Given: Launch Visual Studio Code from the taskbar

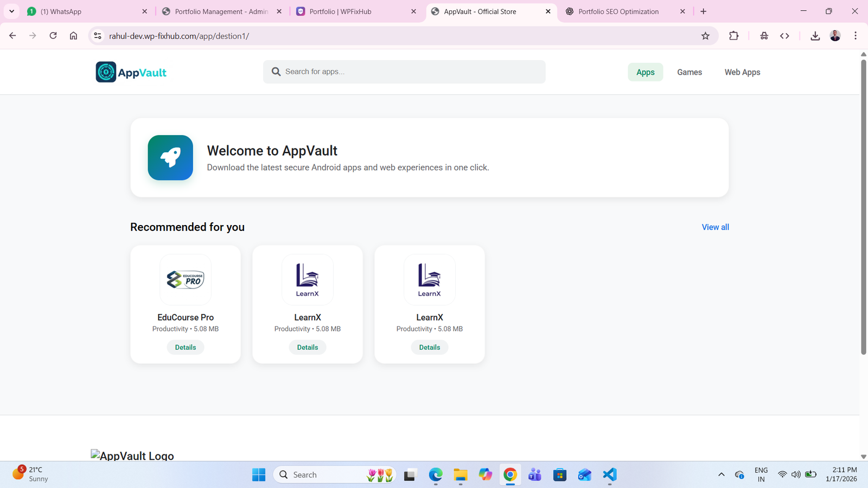Looking at the screenshot, I should [x=609, y=474].
